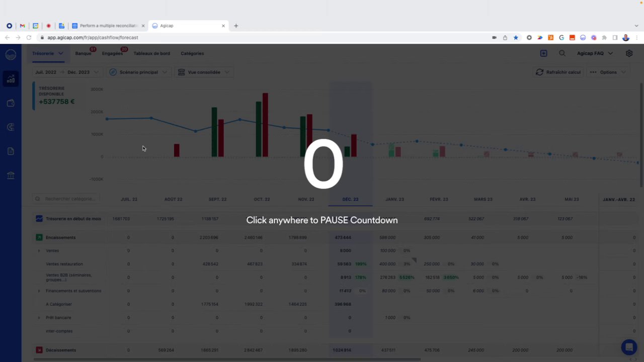Click the 1024 914 Décaissements value
Image resolution: width=644 pixels, height=362 pixels.
[342, 350]
